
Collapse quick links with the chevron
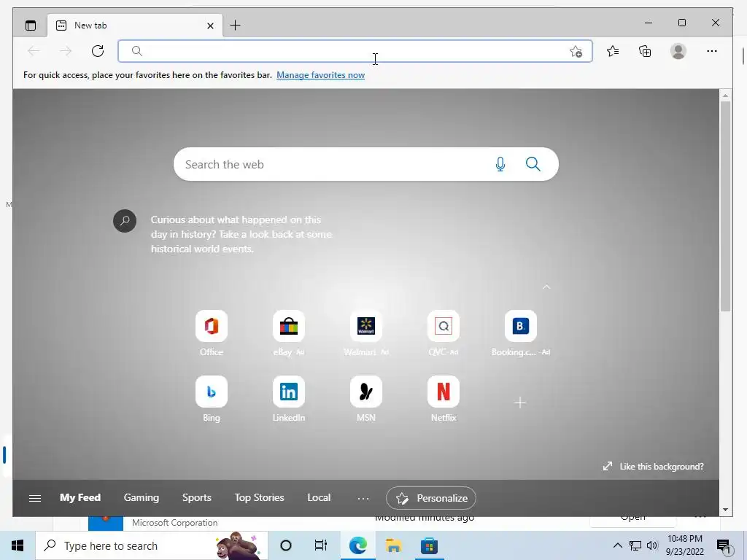pos(546,287)
